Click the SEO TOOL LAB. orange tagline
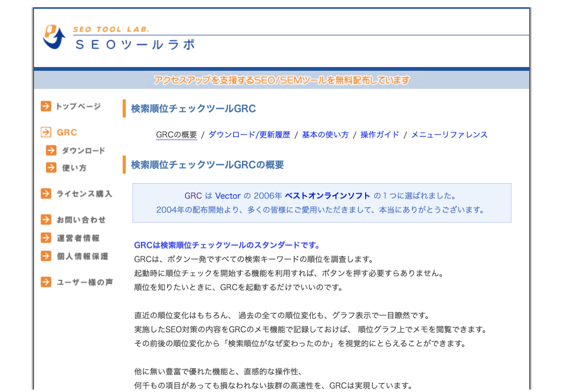 click(x=112, y=29)
